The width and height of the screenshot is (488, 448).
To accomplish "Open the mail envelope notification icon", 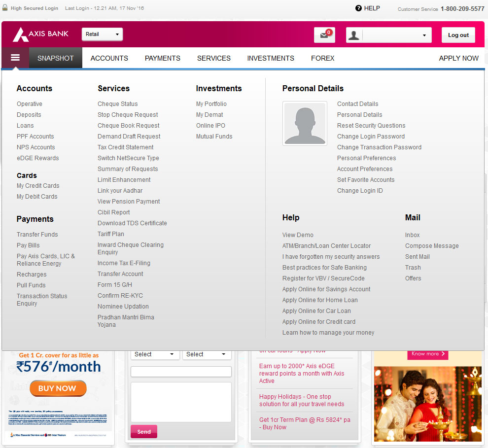I will coord(325,35).
